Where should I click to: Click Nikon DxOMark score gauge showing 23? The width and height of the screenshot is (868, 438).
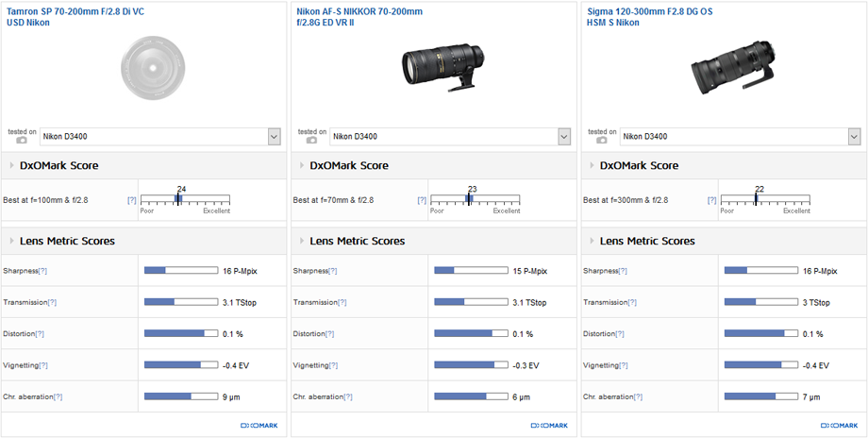click(x=475, y=199)
